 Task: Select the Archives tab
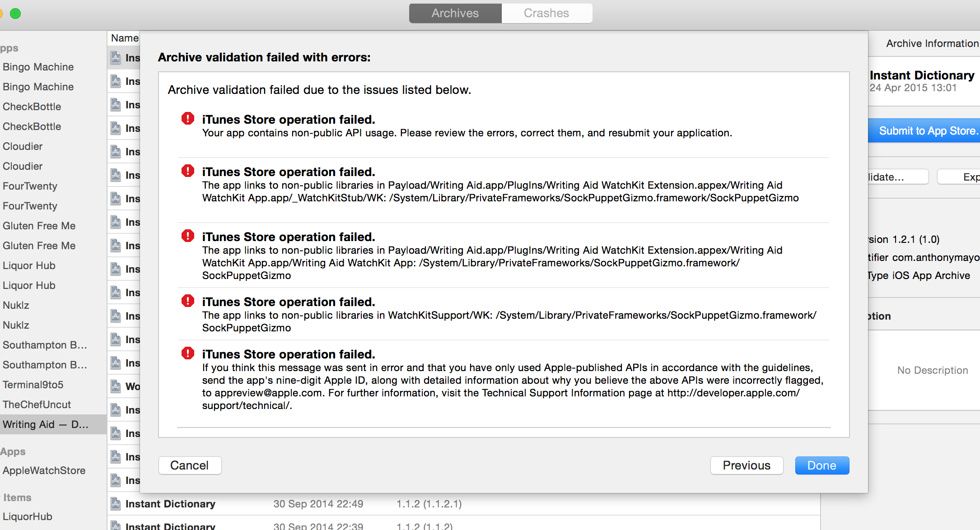[x=455, y=13]
